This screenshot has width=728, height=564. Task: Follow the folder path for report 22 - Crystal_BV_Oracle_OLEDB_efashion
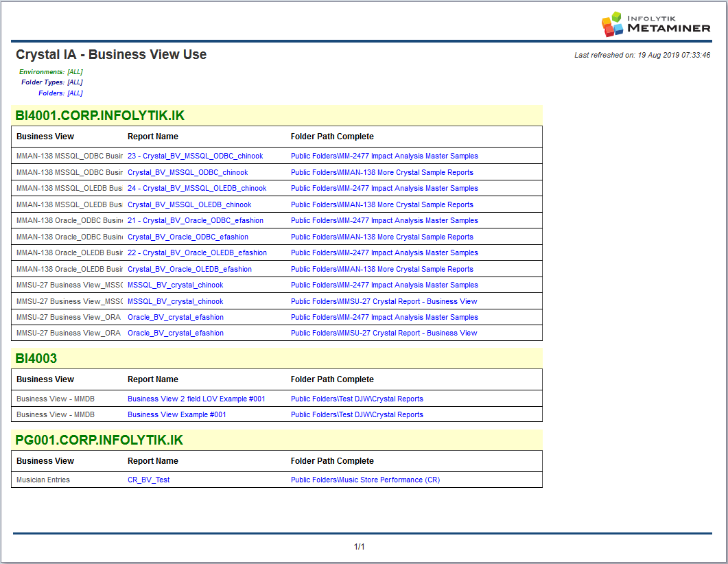384,252
